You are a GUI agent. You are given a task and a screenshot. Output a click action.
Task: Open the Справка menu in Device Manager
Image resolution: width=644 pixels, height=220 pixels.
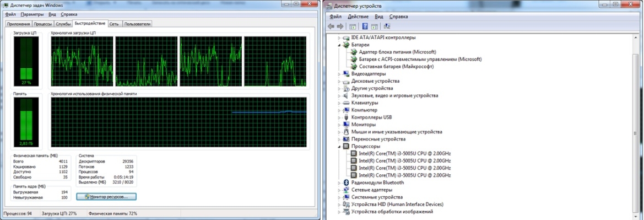(398, 17)
